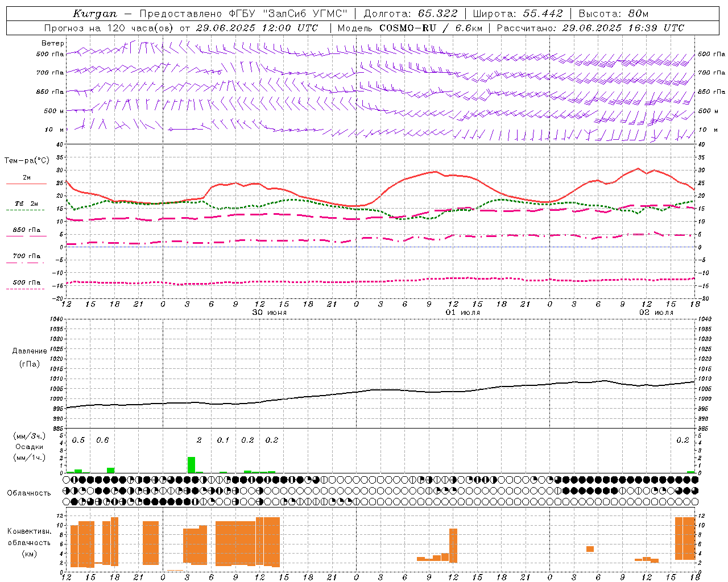Image resolution: width=728 pixels, height=582 pixels.
Task: Click the precipitation total value '0.5'
Action: tap(78, 440)
